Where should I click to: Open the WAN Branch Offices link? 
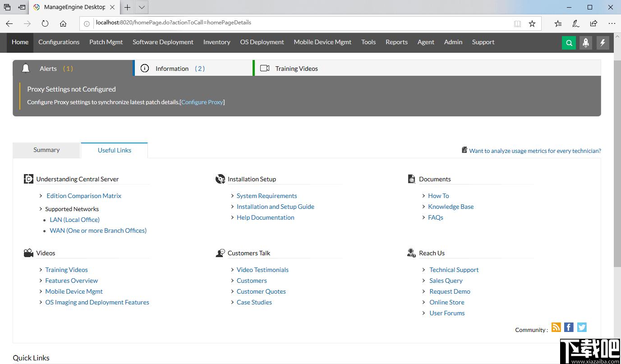[x=98, y=230]
